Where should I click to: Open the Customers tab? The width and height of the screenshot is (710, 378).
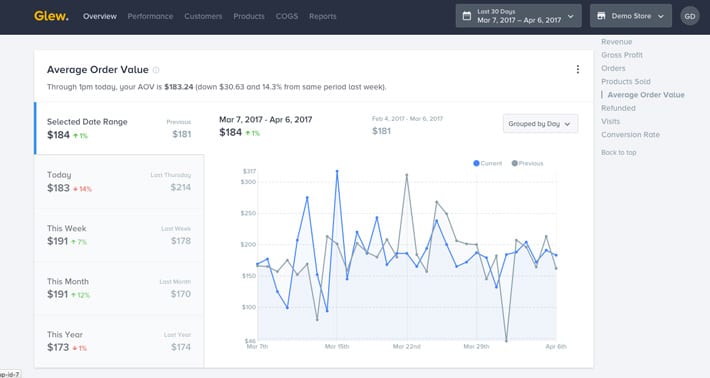pyautogui.click(x=203, y=16)
